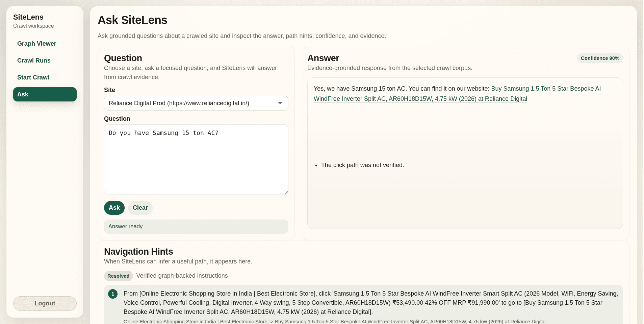Image resolution: width=644 pixels, height=324 pixels.
Task: Click 'The click path was not verified.' note
Action: [x=362, y=165]
